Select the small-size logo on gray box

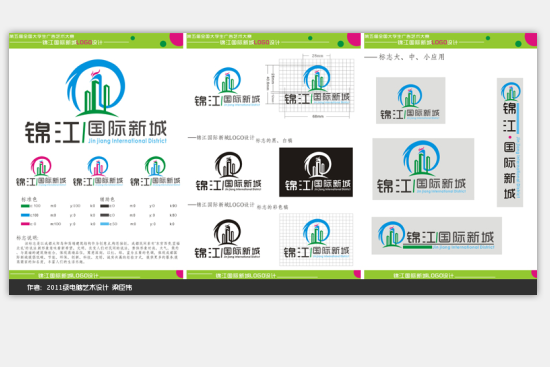point(411,100)
